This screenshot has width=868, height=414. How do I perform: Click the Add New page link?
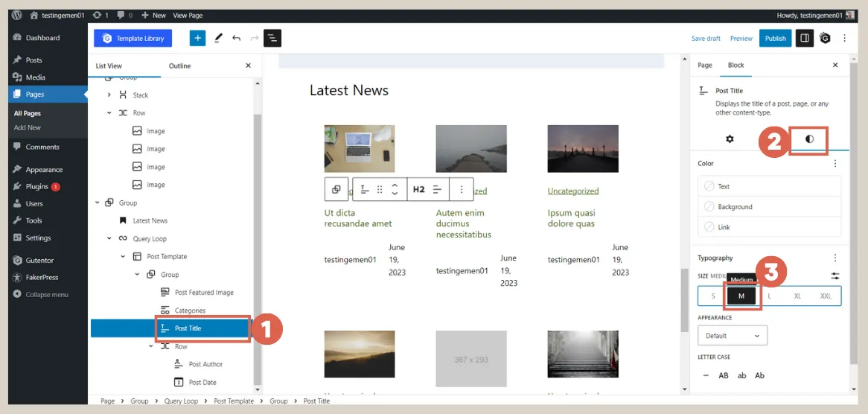pyautogui.click(x=27, y=127)
